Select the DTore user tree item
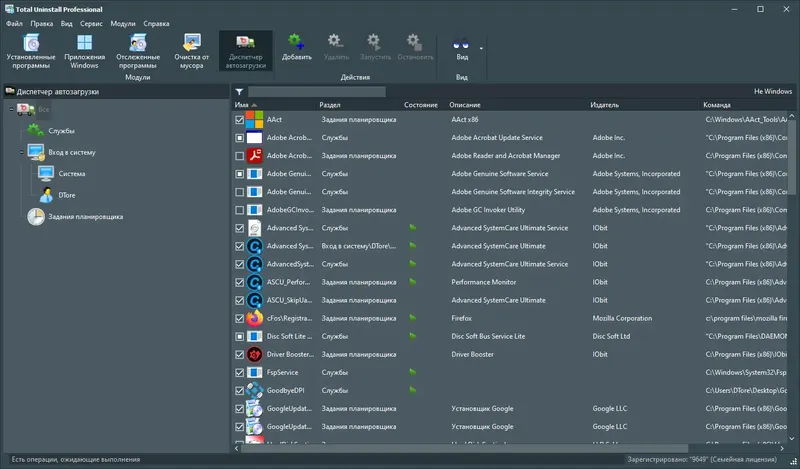This screenshot has height=469, width=800. click(x=67, y=195)
